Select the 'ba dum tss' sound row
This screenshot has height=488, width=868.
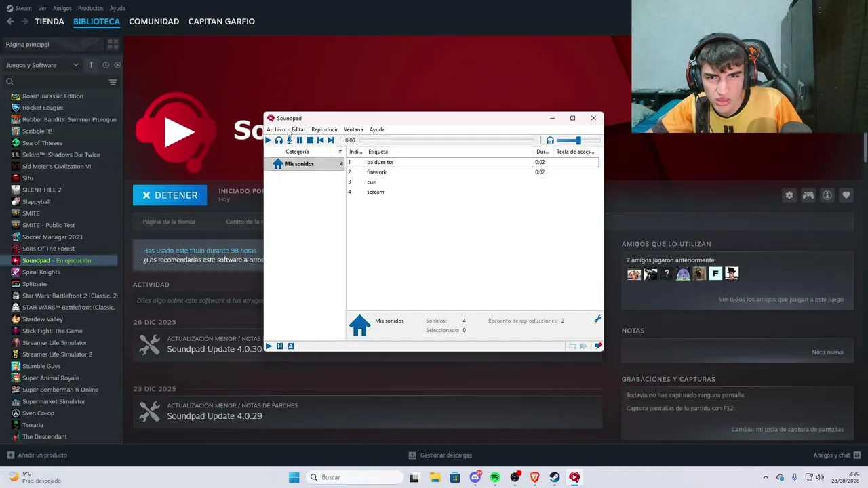pos(473,162)
